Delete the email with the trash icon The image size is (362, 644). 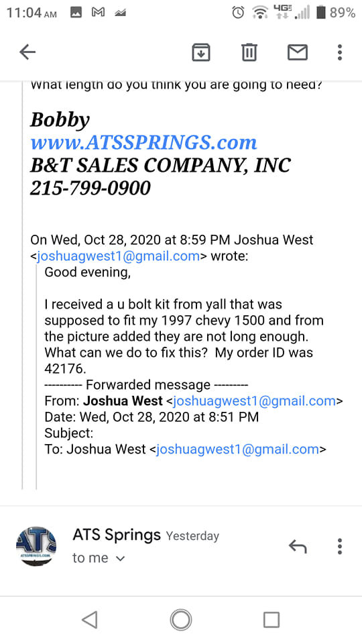coord(249,52)
